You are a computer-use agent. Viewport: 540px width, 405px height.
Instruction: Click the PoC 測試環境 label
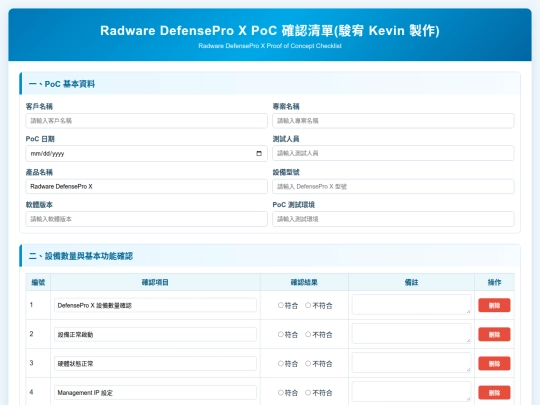[x=293, y=205]
